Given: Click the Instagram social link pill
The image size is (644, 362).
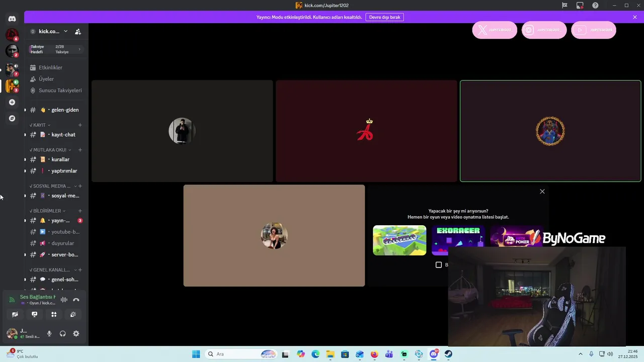Looking at the screenshot, I should [544, 30].
